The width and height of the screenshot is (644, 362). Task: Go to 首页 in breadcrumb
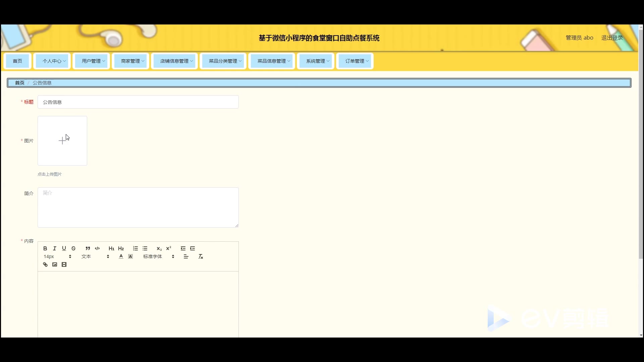point(20,83)
